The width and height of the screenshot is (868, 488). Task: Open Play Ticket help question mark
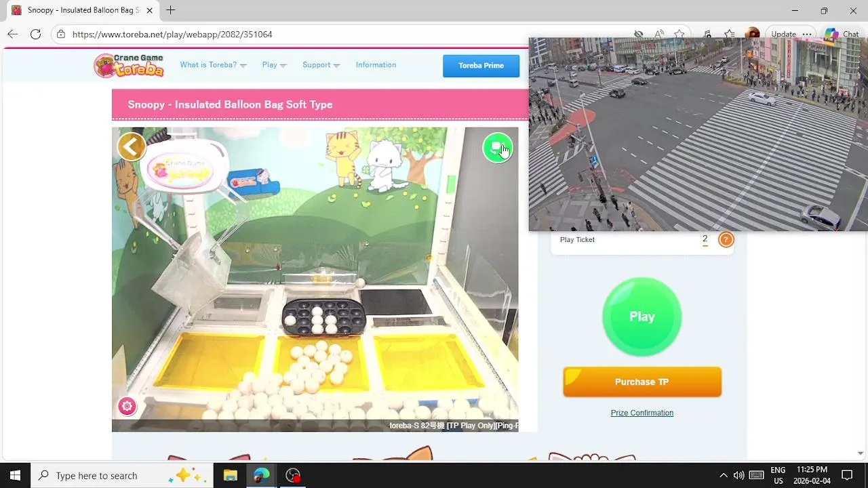726,239
